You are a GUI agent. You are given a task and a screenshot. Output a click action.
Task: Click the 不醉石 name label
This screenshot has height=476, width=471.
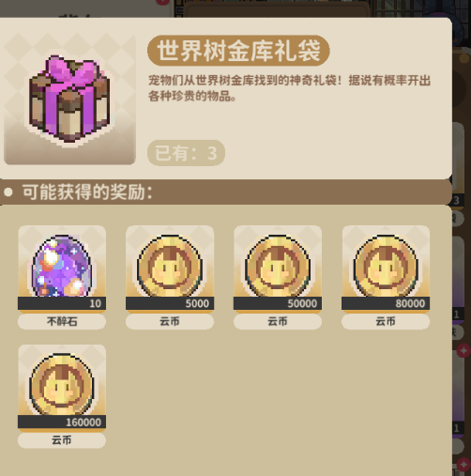(x=62, y=321)
